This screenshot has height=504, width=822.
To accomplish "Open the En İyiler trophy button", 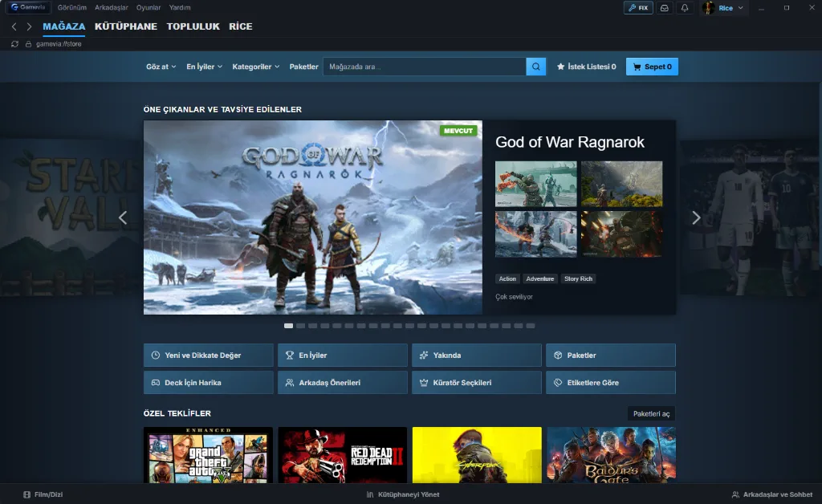I will pyautogui.click(x=342, y=356).
